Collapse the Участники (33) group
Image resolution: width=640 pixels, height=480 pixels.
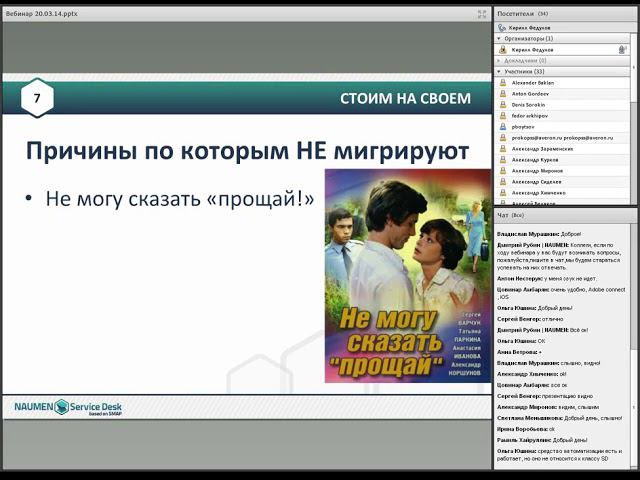[x=499, y=71]
